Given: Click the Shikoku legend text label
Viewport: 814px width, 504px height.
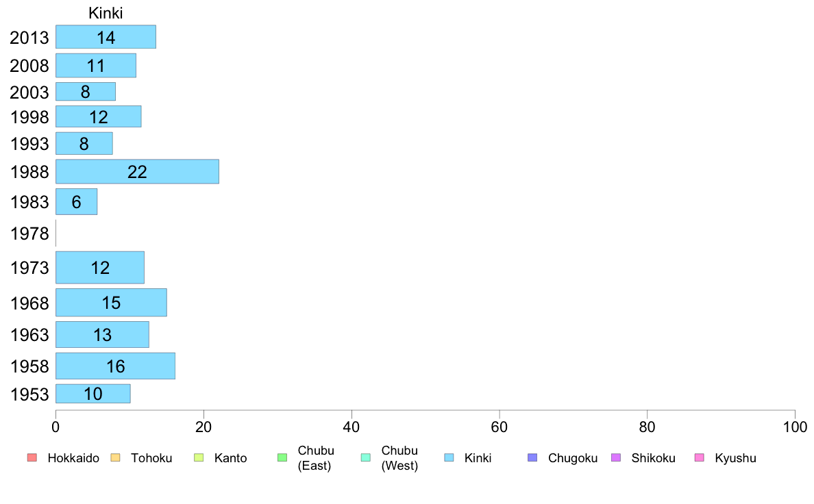Looking at the screenshot, I should click(653, 458).
